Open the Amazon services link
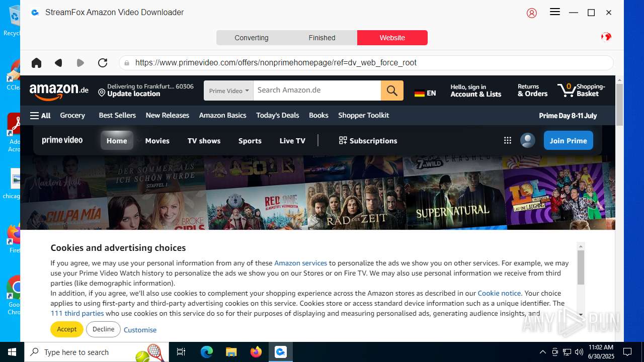644x362 pixels. (x=300, y=263)
